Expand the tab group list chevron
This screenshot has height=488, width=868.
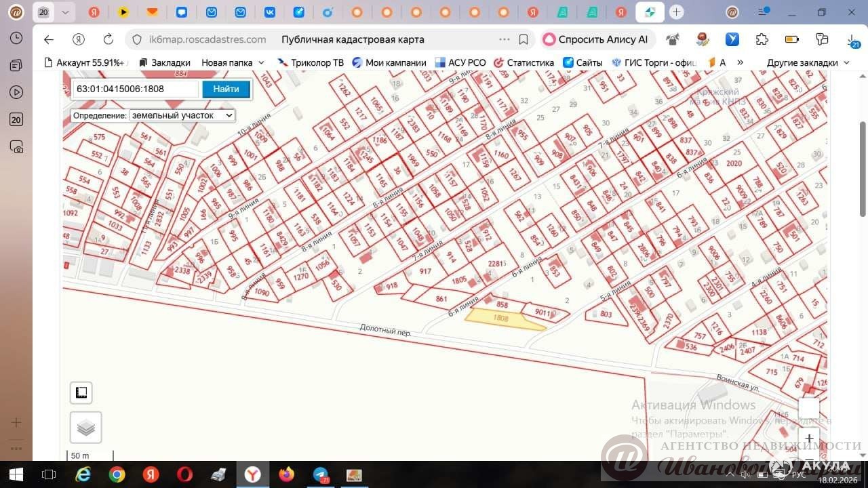point(65,12)
